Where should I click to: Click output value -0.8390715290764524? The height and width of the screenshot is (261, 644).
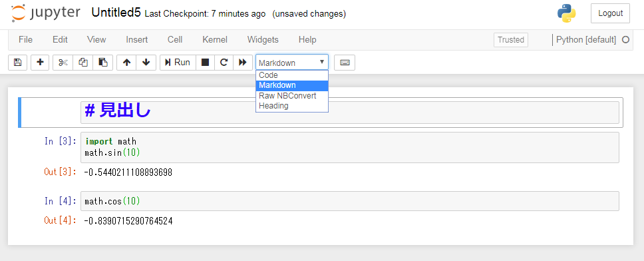(128, 221)
